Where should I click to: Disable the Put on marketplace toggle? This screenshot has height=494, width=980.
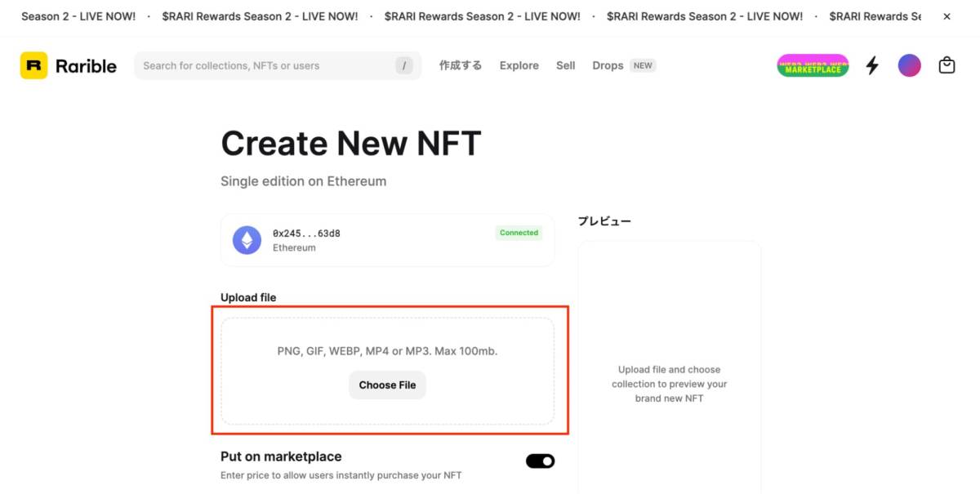pyautogui.click(x=540, y=461)
